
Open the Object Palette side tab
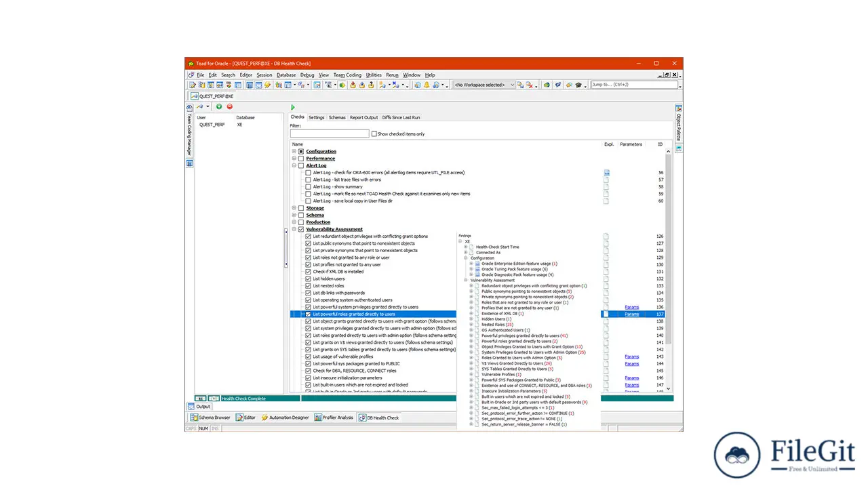(x=678, y=123)
